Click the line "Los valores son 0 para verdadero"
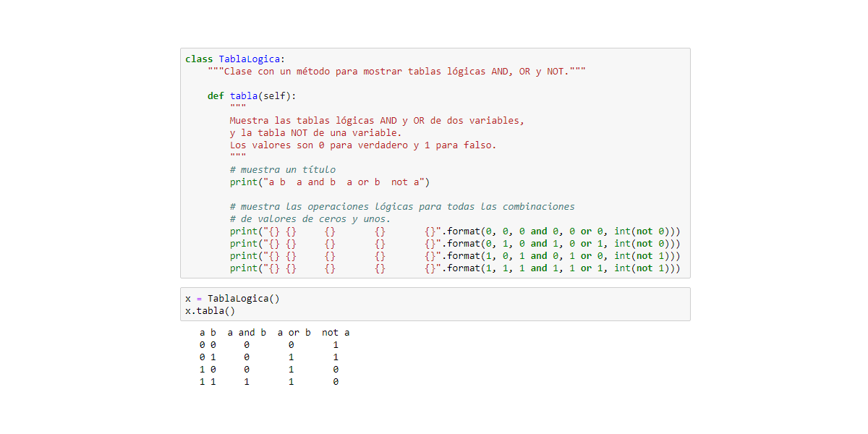The height and width of the screenshot is (434, 868). pos(363,145)
